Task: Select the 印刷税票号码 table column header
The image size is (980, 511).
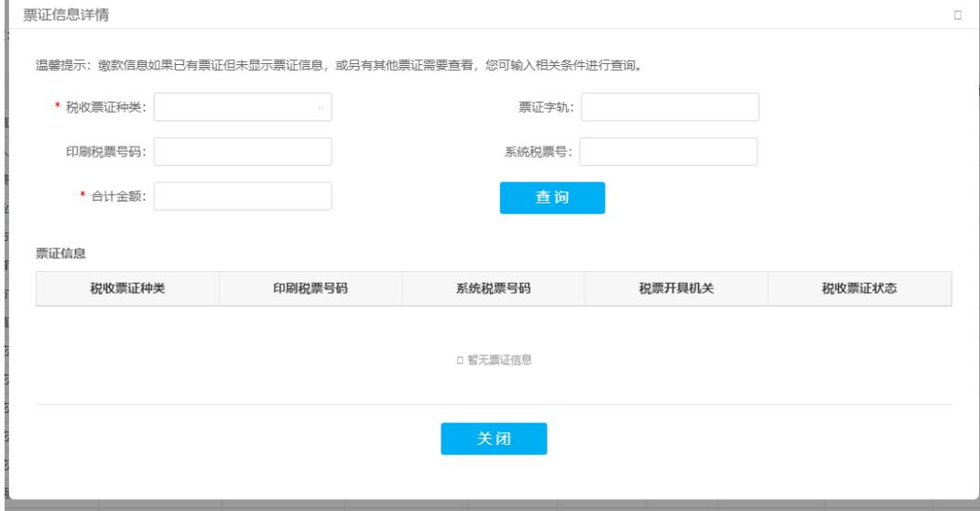Action: tap(310, 288)
